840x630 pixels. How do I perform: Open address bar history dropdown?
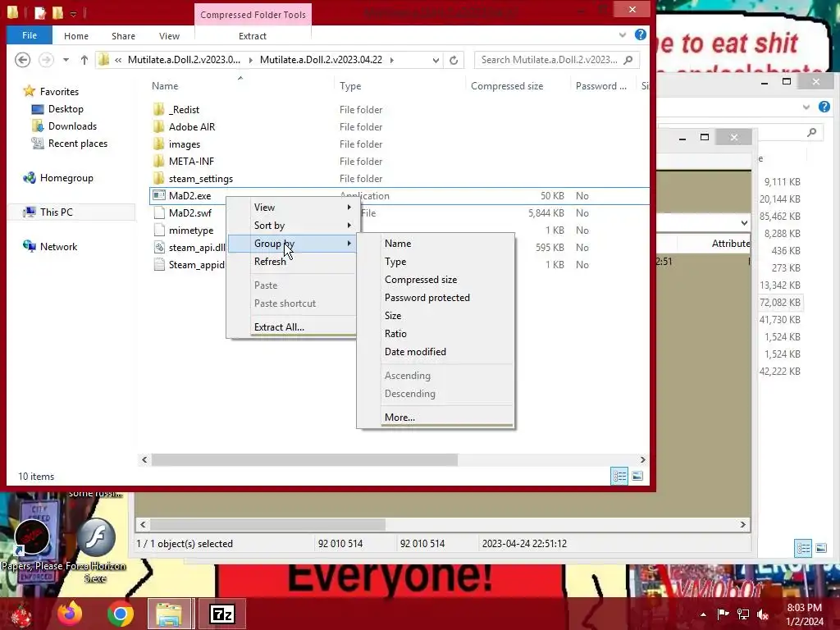pos(436,60)
